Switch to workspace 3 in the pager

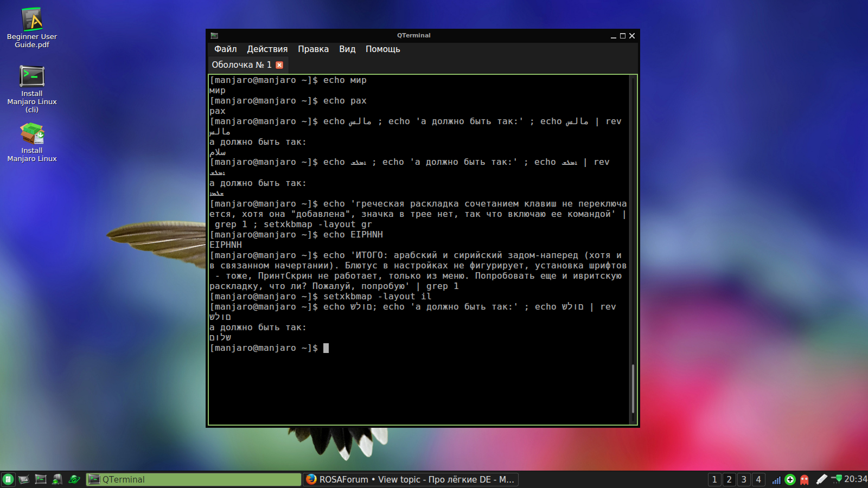[x=744, y=479]
